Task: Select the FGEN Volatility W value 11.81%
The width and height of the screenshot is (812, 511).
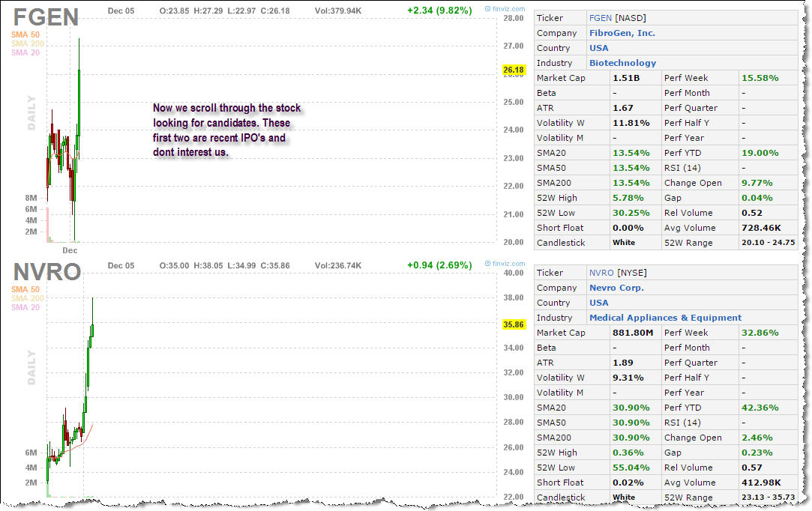Action: pyautogui.click(x=631, y=123)
